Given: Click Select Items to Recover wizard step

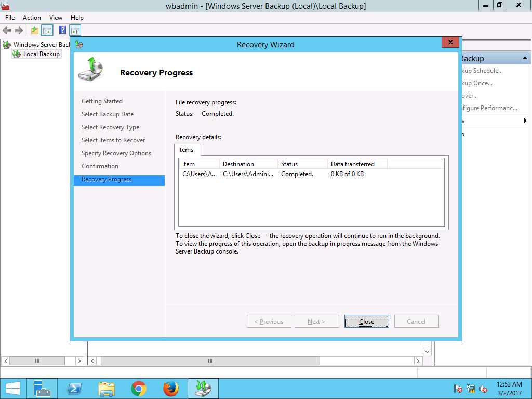Looking at the screenshot, I should coord(113,140).
